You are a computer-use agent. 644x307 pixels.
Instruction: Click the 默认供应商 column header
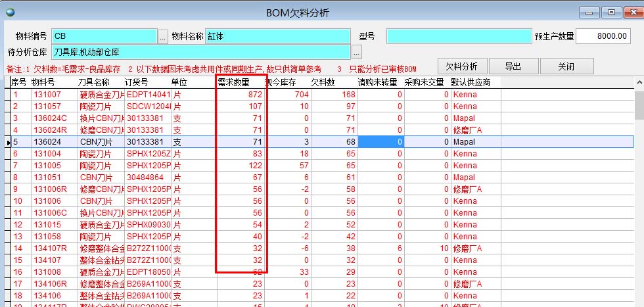click(471, 83)
